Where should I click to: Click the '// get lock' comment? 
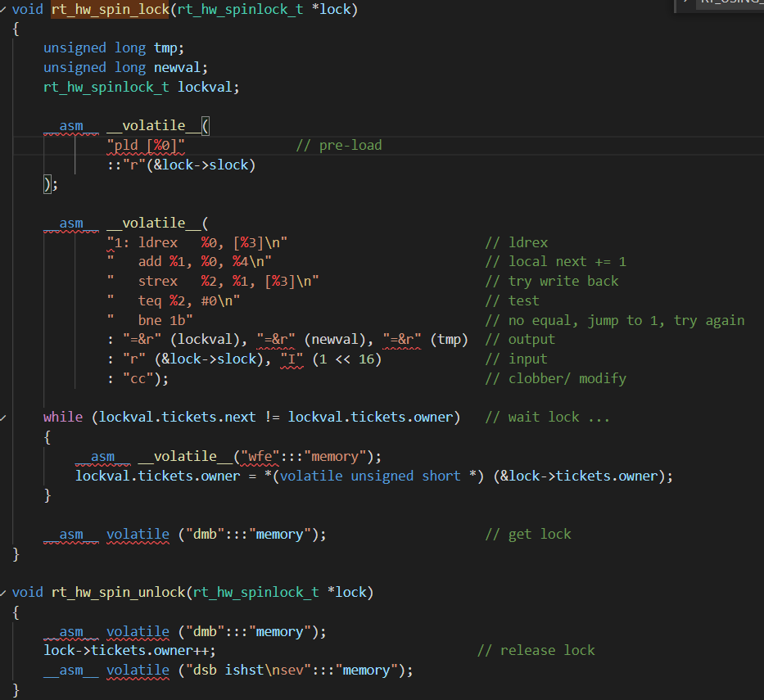(527, 535)
